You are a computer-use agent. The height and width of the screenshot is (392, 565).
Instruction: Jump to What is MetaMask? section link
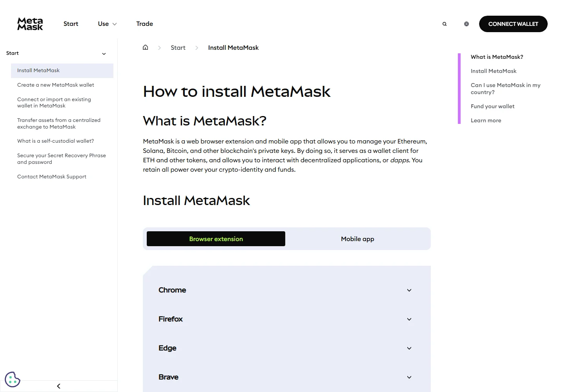click(497, 57)
